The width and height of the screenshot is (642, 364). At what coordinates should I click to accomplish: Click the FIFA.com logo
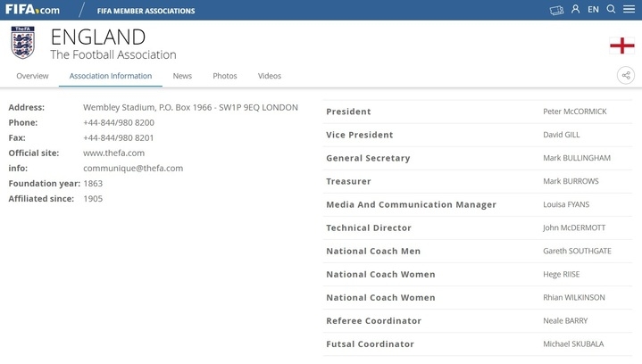click(32, 10)
